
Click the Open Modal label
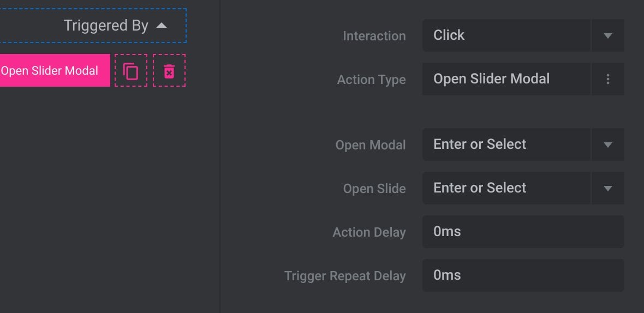tap(371, 145)
